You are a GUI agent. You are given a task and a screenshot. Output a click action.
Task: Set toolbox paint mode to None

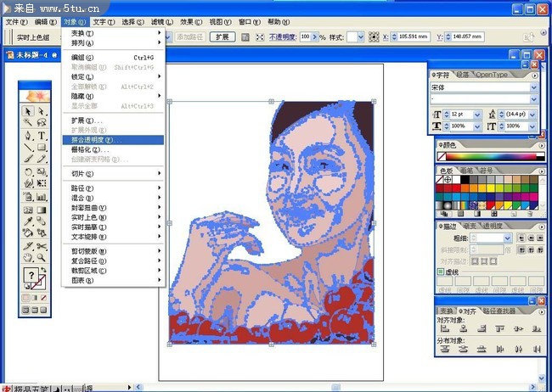(x=43, y=298)
